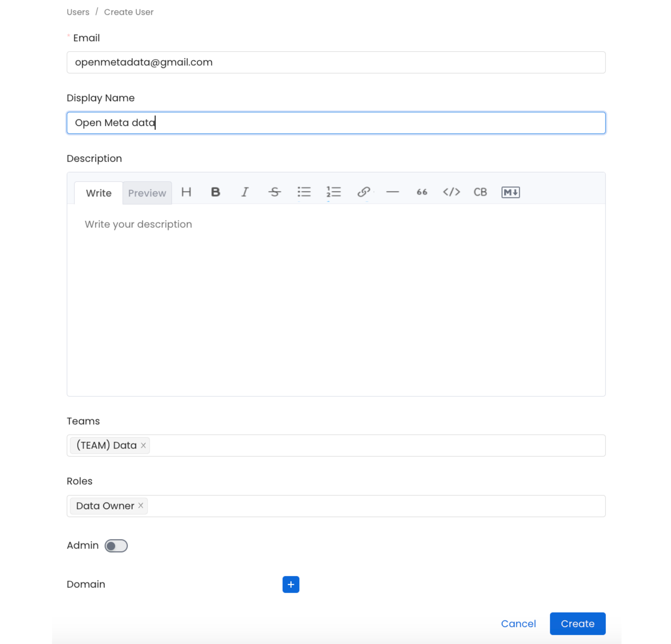Image resolution: width=671 pixels, height=644 pixels.
Task: Apply italic formatting to the description
Action: 245,192
